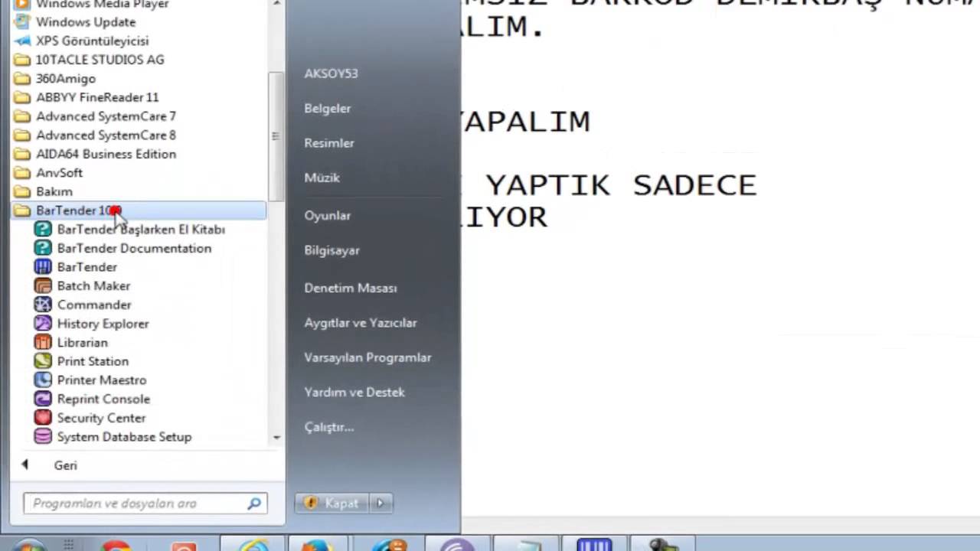The width and height of the screenshot is (980, 551).
Task: Open Yardım ve Destek
Action: coord(354,392)
